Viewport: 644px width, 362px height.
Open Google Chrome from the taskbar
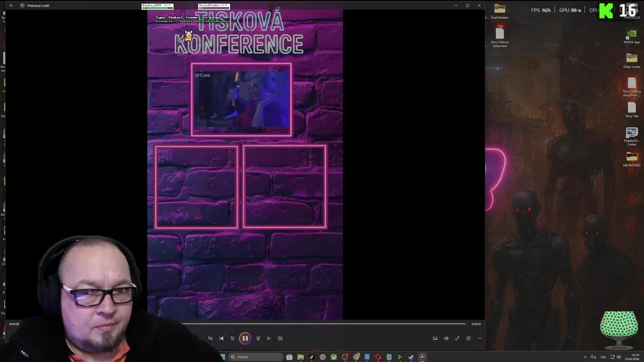point(356,357)
